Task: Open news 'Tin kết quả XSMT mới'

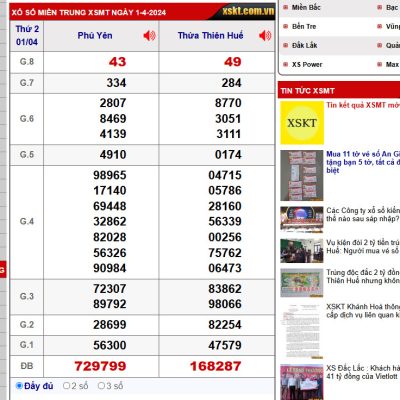Action: click(363, 105)
